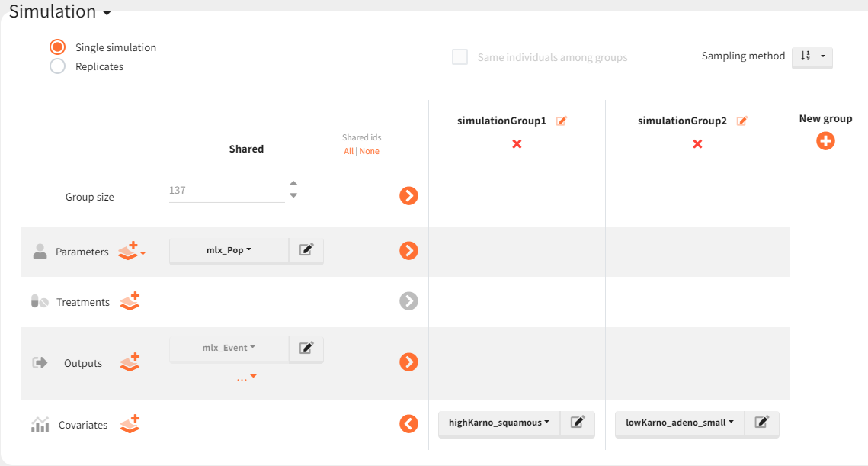Edit the mlx_Event output element
Screen dimensions: 868x466
coord(306,348)
